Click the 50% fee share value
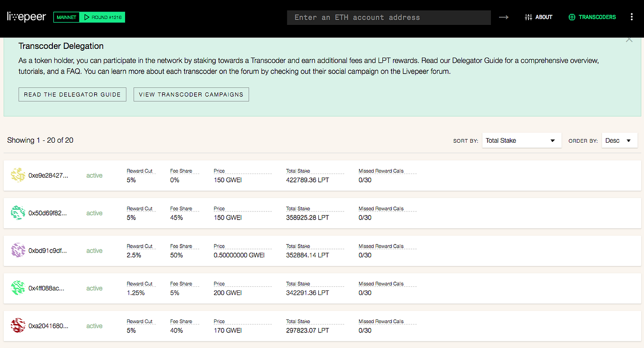 (177, 255)
